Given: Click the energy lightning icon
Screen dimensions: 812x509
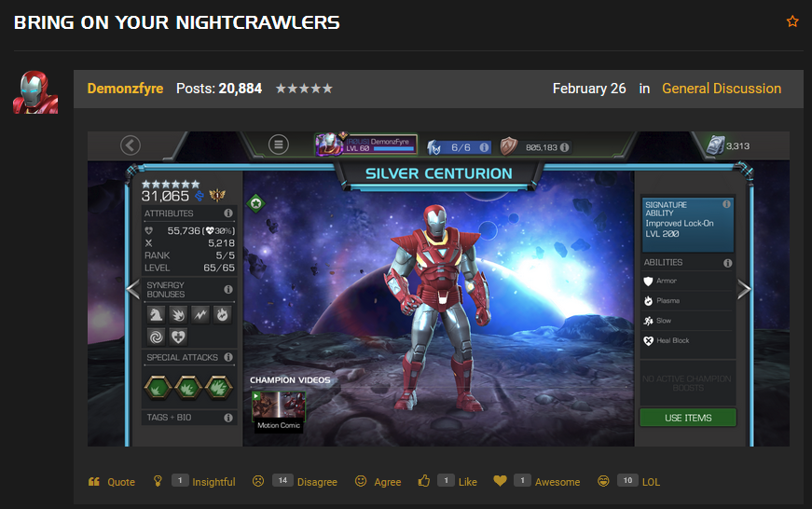Looking at the screenshot, I should 434,147.
